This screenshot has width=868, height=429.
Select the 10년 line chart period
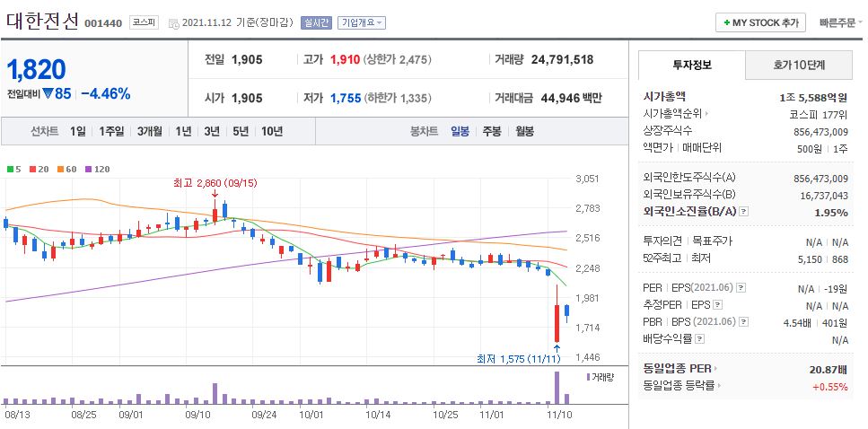click(272, 131)
